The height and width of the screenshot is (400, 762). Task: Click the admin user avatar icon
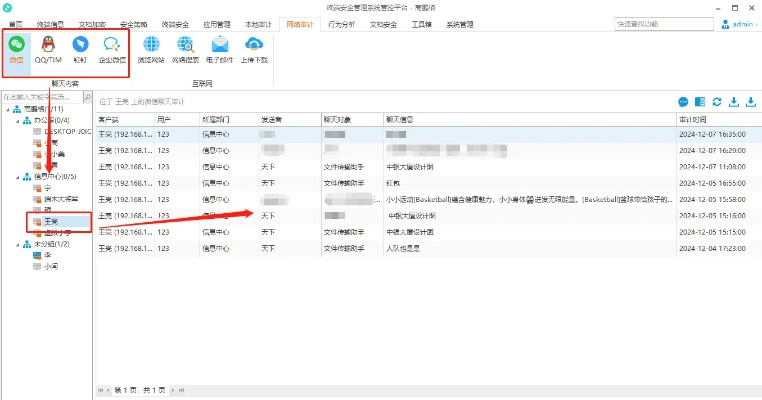click(x=726, y=24)
